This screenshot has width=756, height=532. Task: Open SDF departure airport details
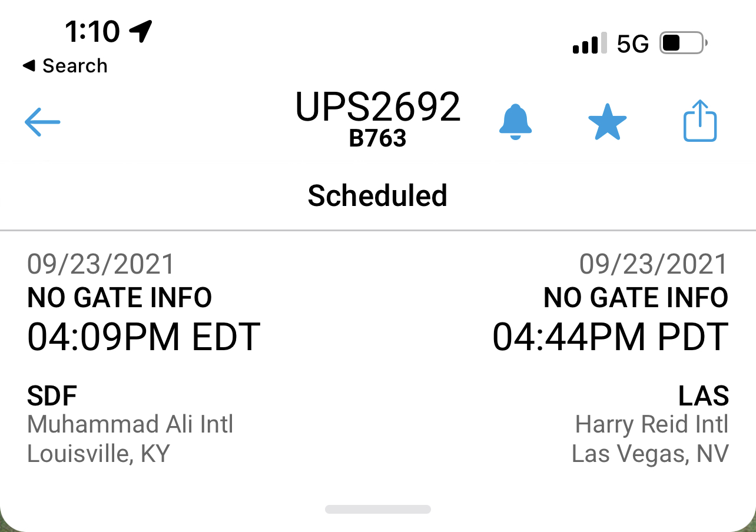click(52, 396)
